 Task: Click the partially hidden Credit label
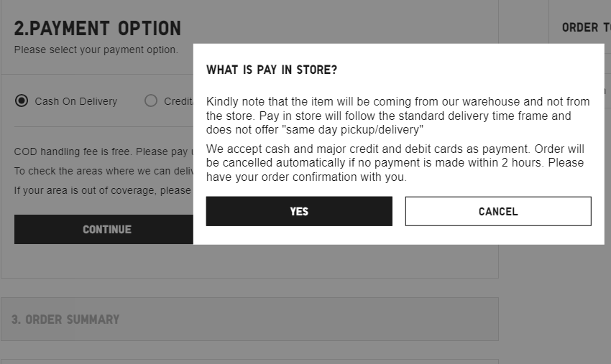click(x=178, y=101)
